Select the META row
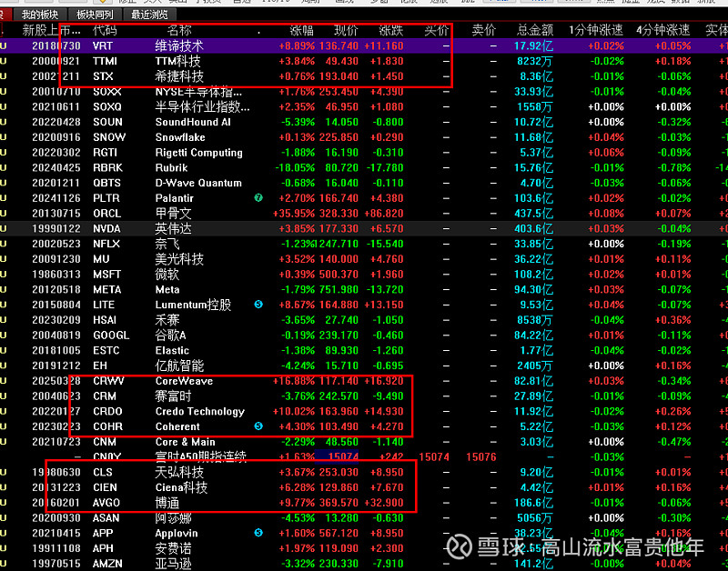The width and height of the screenshot is (728, 571). tap(364, 289)
